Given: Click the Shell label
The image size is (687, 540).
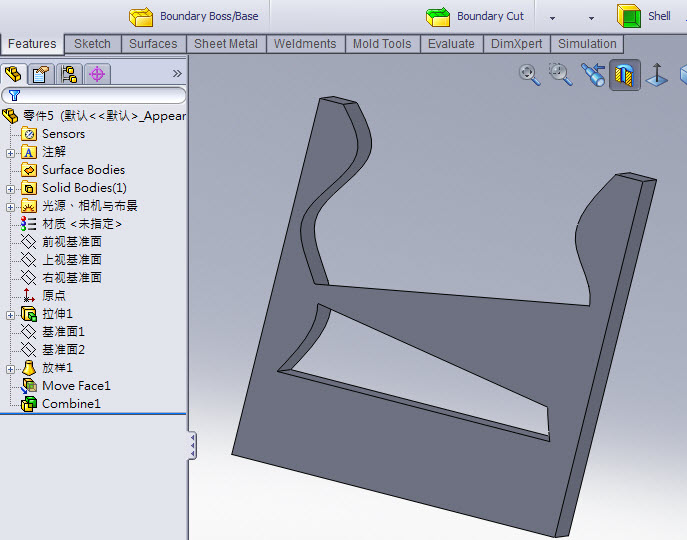Looking at the screenshot, I should point(659,16).
